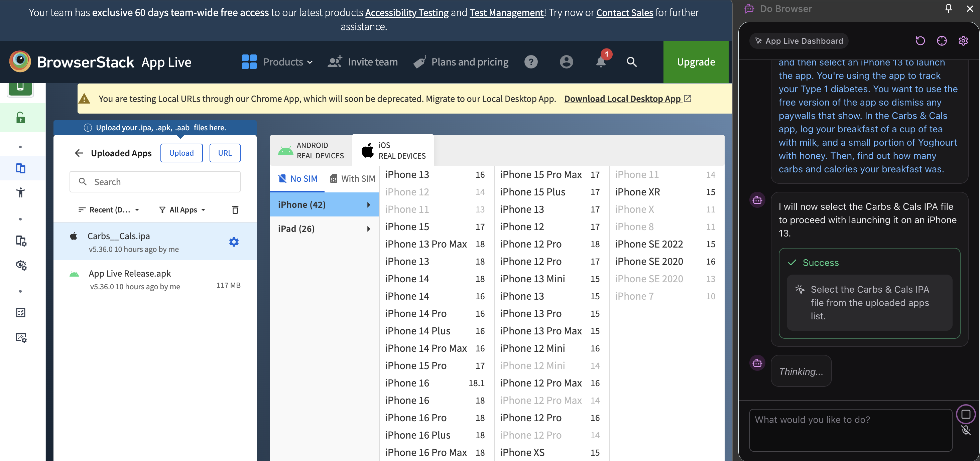This screenshot has height=461, width=980.
Task: Select iPhone 13 Mini iOS 15
Action: (550, 279)
